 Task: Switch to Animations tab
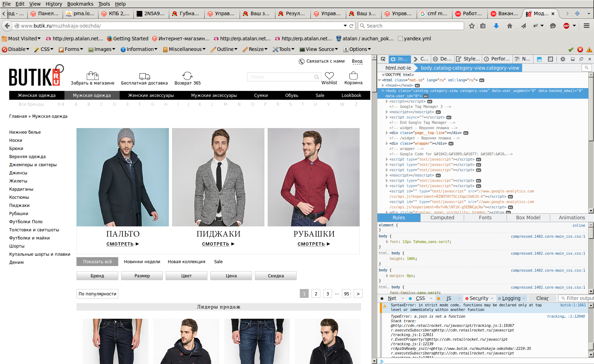(x=572, y=218)
